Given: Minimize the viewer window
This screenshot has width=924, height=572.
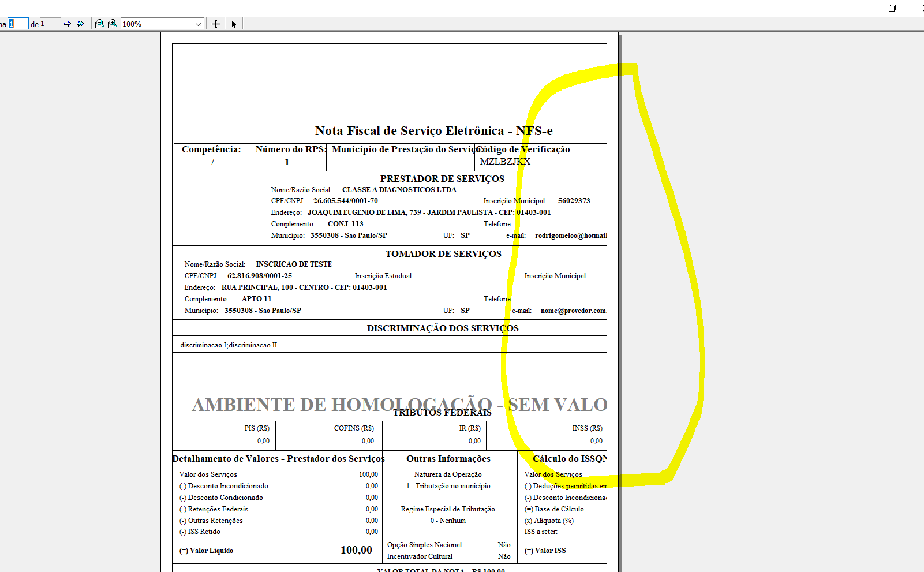Looking at the screenshot, I should (x=859, y=8).
